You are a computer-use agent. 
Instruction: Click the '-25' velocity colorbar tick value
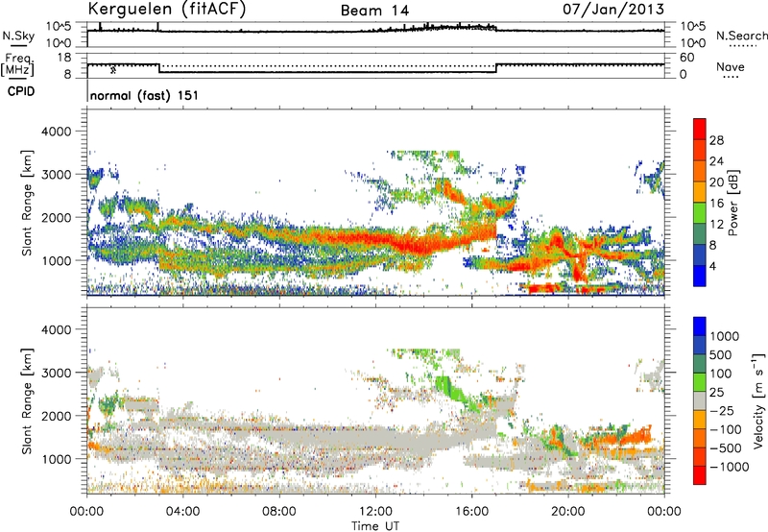pyautogui.click(x=722, y=410)
